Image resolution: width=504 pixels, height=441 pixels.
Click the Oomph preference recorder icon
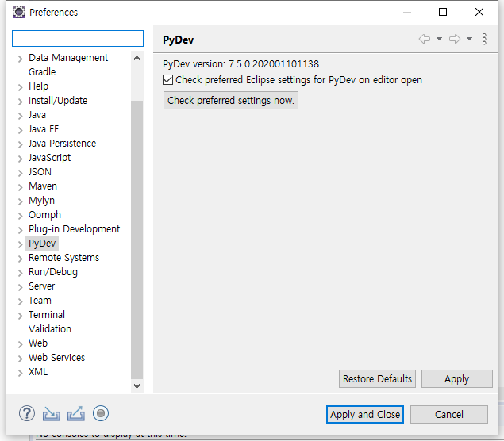[x=101, y=413]
